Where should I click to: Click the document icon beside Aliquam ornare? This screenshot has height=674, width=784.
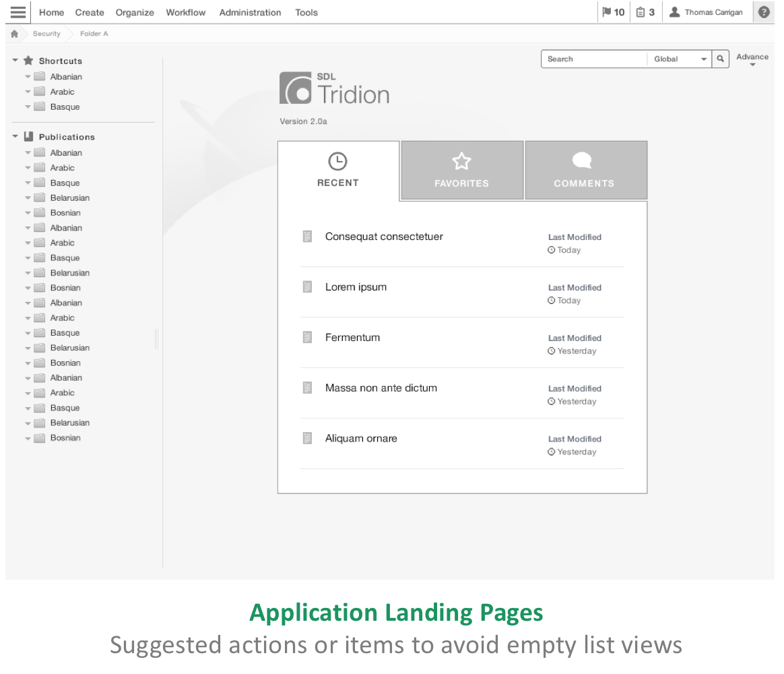tap(308, 438)
